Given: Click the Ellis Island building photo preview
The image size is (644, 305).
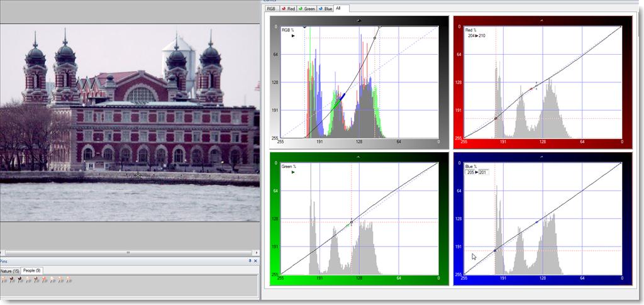Looking at the screenshot, I should coord(130,123).
